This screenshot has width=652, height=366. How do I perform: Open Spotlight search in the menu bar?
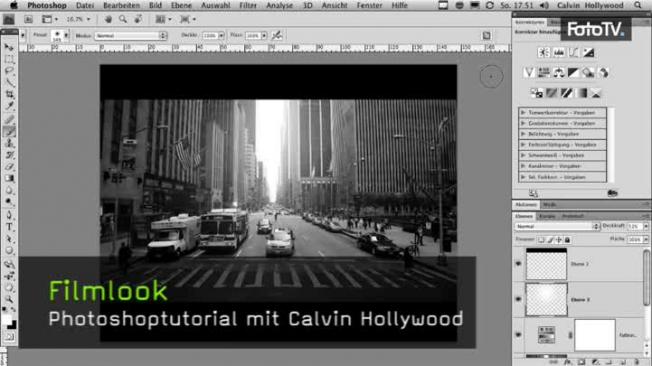638,5
